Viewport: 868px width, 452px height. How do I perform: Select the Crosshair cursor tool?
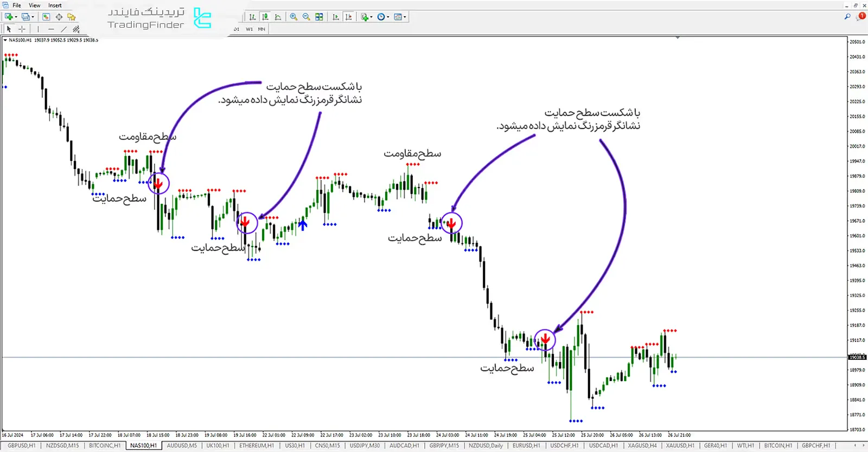click(22, 29)
